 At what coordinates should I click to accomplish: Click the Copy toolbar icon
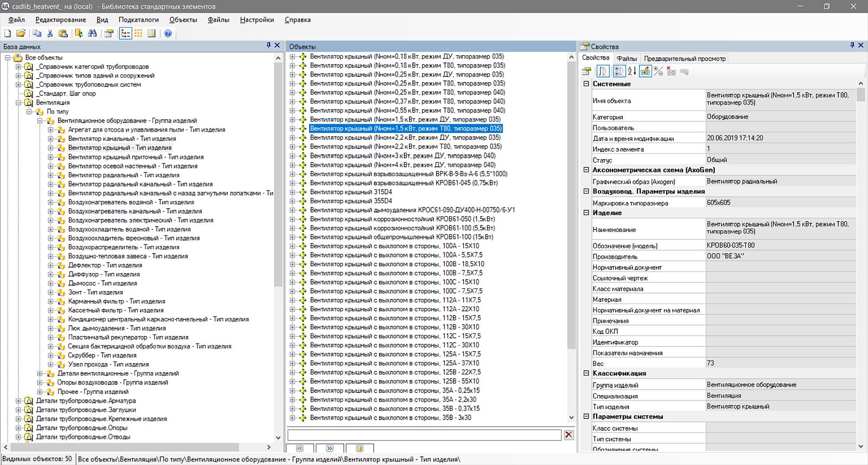coord(37,34)
